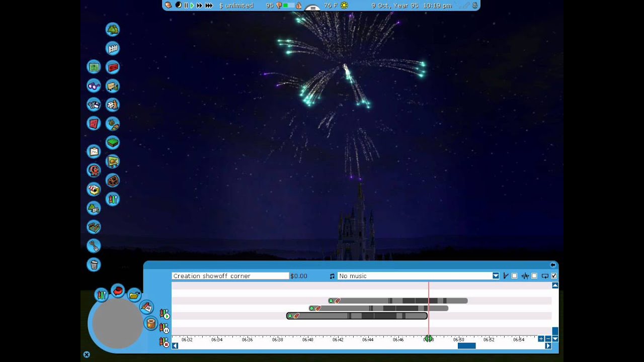
Task: Open the scenery trees icon
Action: [x=113, y=30]
